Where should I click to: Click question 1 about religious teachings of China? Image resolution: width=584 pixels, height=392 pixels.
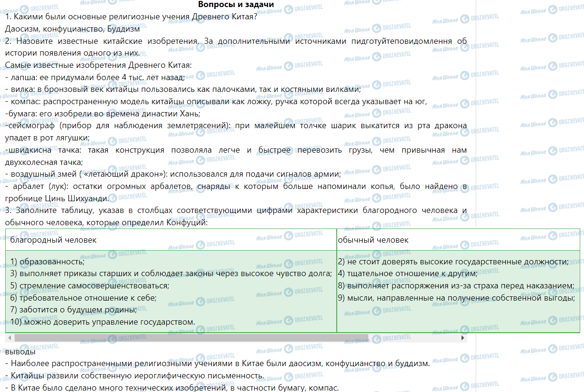(131, 17)
